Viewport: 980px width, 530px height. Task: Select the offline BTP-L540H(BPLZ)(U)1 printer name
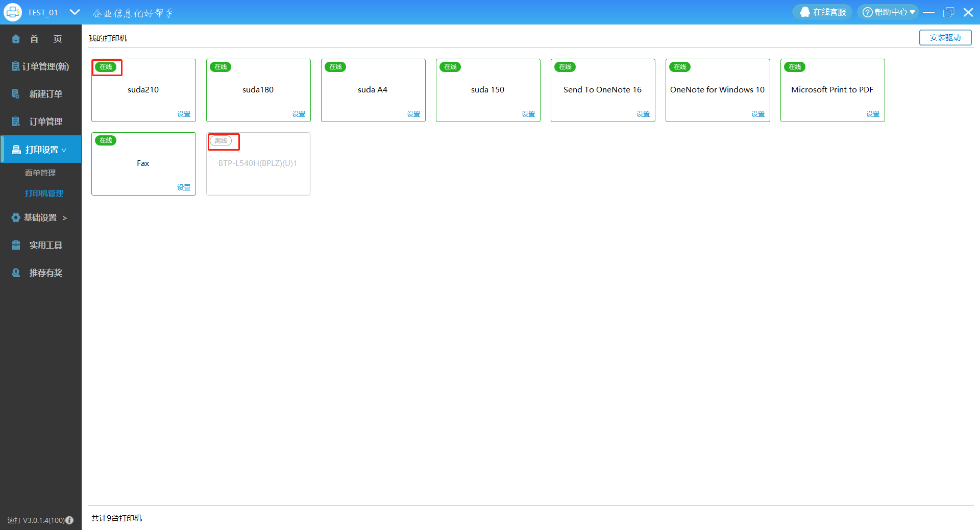[258, 163]
